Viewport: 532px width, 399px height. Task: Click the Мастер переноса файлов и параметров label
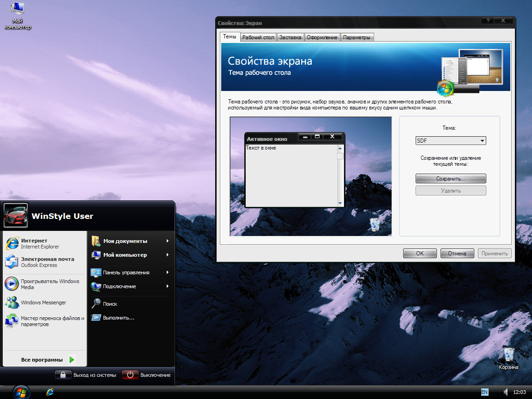click(53, 321)
